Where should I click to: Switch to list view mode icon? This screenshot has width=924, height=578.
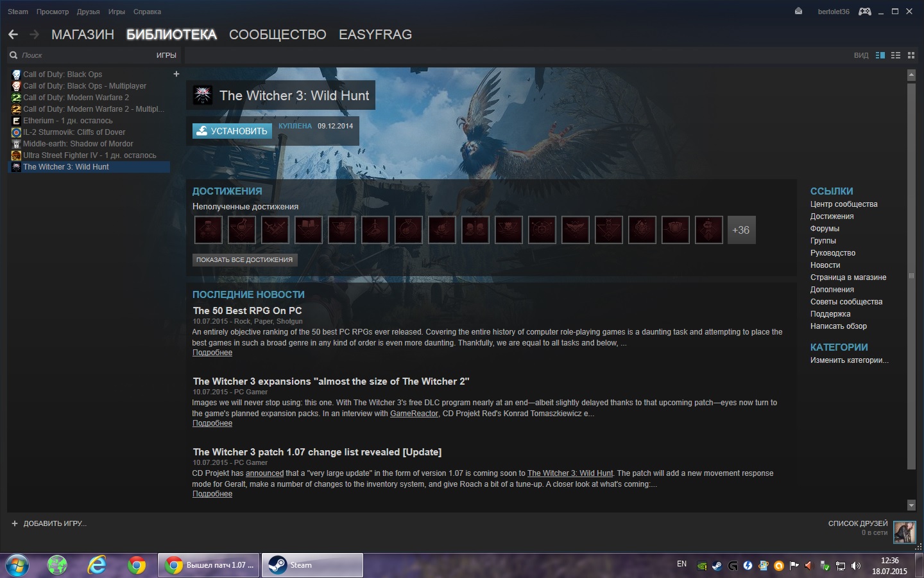[x=896, y=55]
